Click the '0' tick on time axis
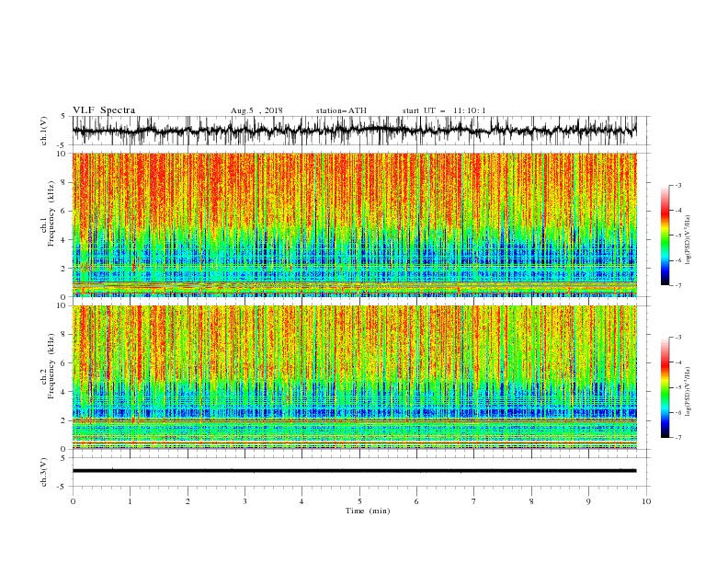Viewport: 728px width, 563px height. tap(73, 501)
